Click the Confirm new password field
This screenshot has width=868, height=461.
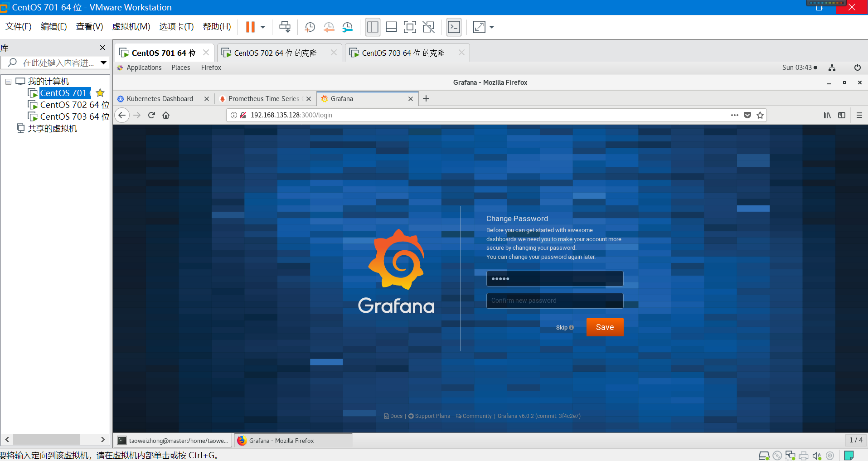[x=555, y=301]
